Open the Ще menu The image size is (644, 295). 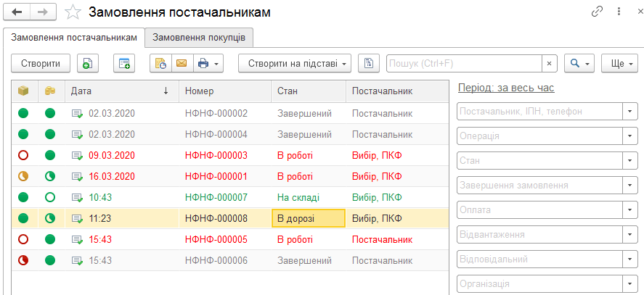620,64
